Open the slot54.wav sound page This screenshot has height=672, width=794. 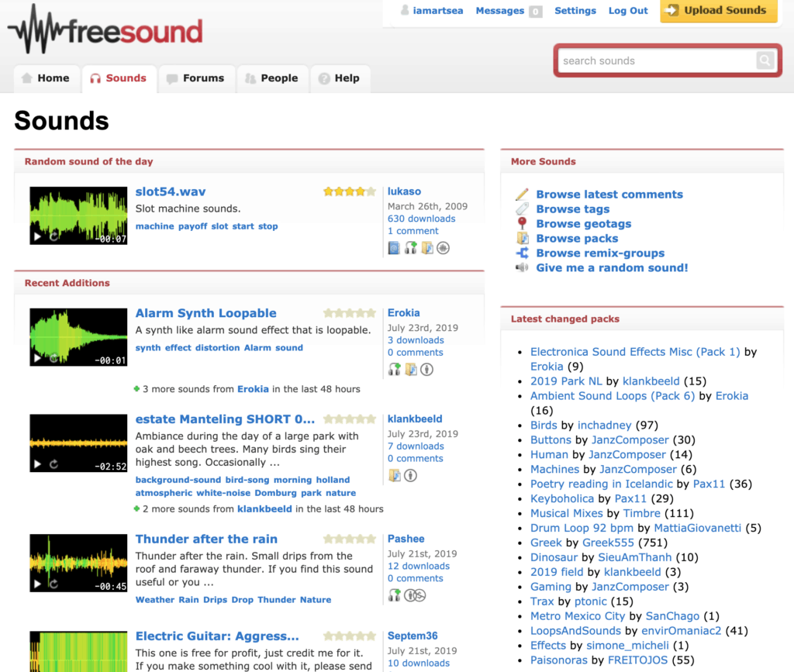coord(170,191)
